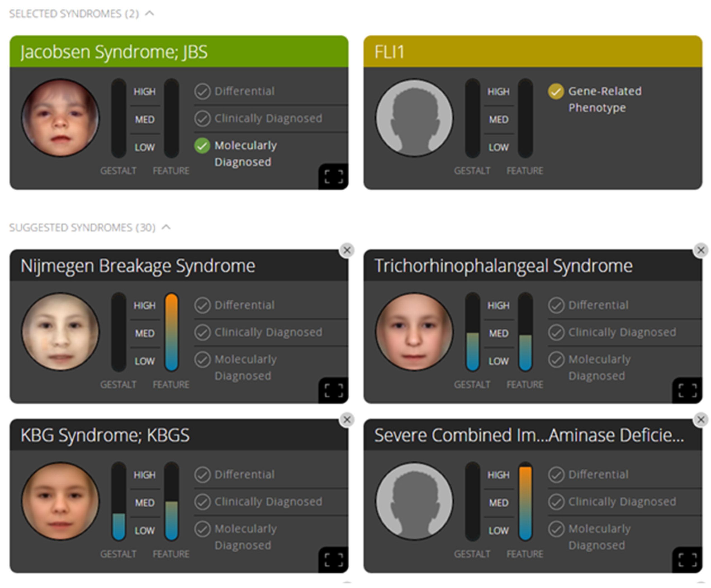Open the Jacobsen Syndrome; JBS green header
Image resolution: width=711 pixels, height=588 pixels.
click(x=114, y=52)
